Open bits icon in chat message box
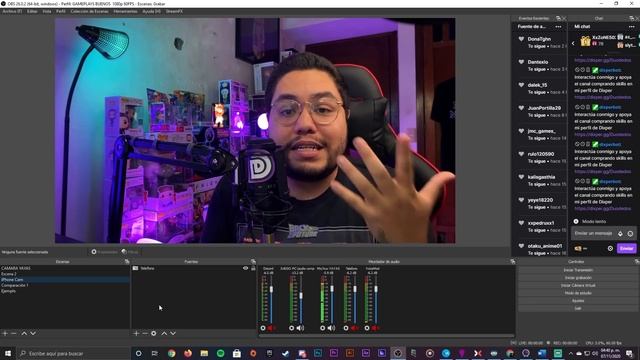The height and width of the screenshot is (360, 640). point(620,233)
